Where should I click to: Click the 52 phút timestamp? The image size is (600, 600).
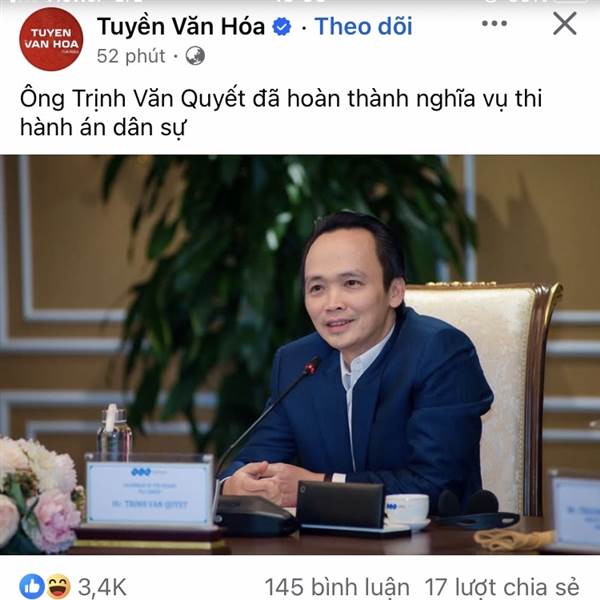point(131,56)
